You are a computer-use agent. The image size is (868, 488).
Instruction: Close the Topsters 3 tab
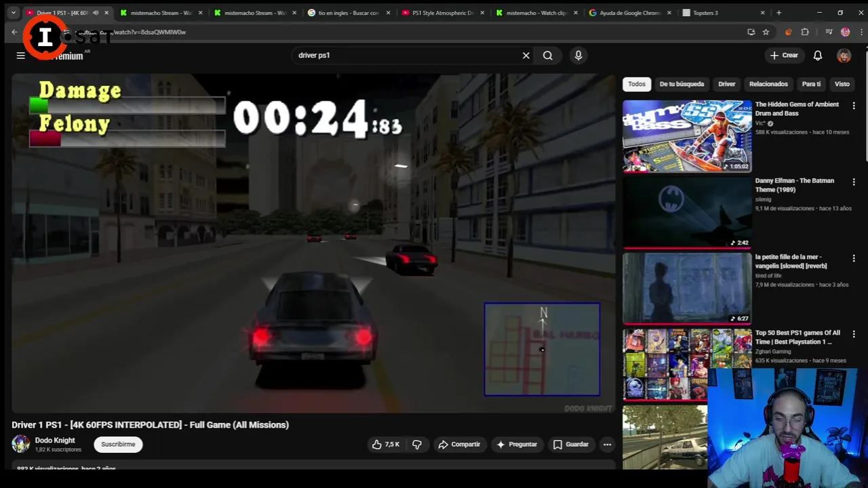pyautogui.click(x=762, y=13)
